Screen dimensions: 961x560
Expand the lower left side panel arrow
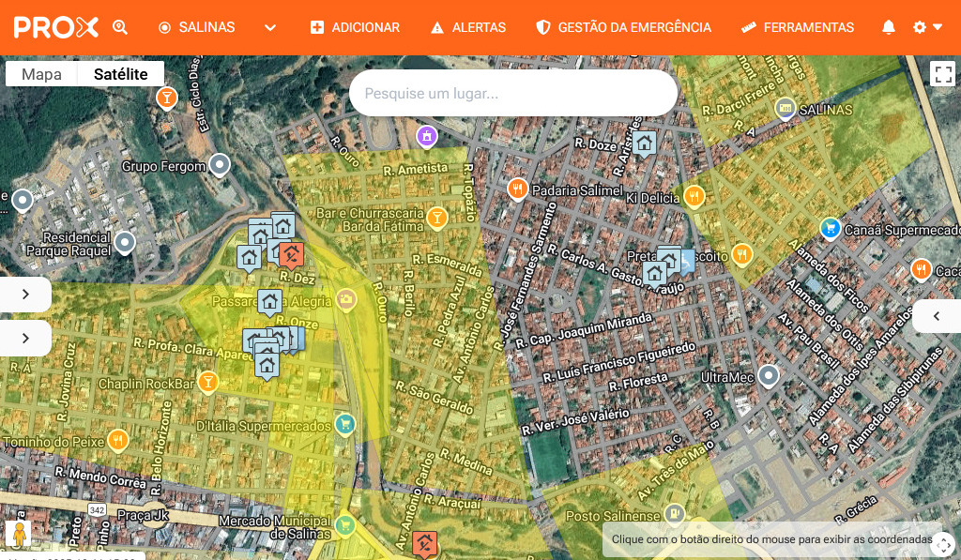(25, 338)
